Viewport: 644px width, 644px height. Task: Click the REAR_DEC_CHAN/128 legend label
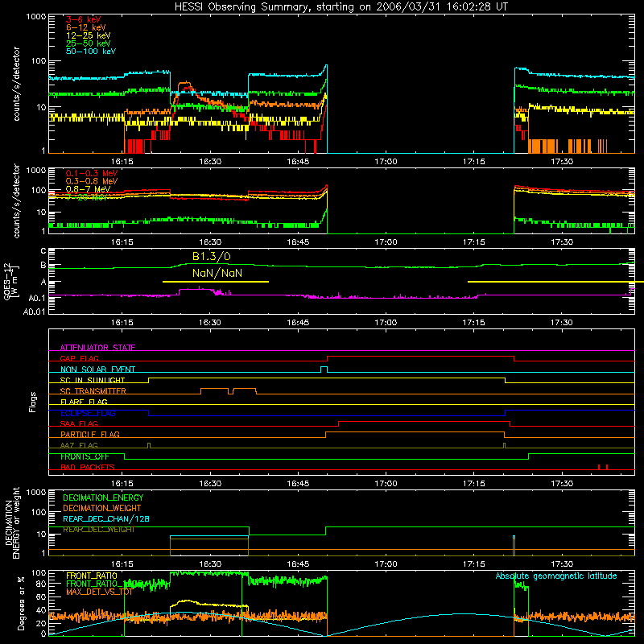(x=106, y=519)
